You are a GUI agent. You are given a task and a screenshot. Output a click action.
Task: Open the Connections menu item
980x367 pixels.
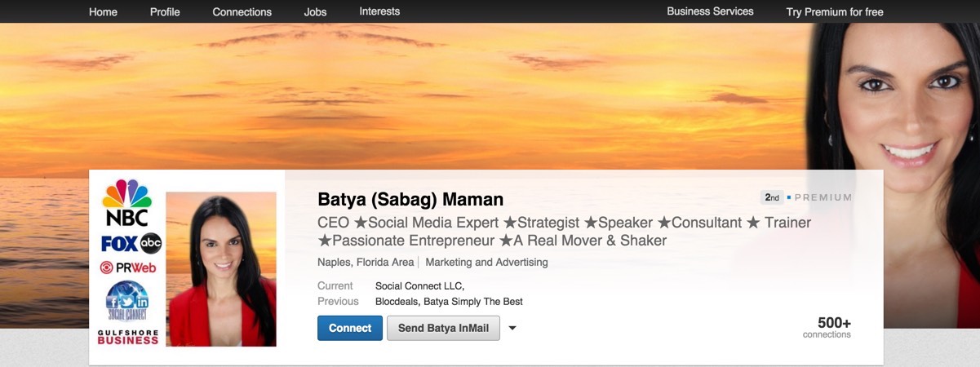(242, 12)
